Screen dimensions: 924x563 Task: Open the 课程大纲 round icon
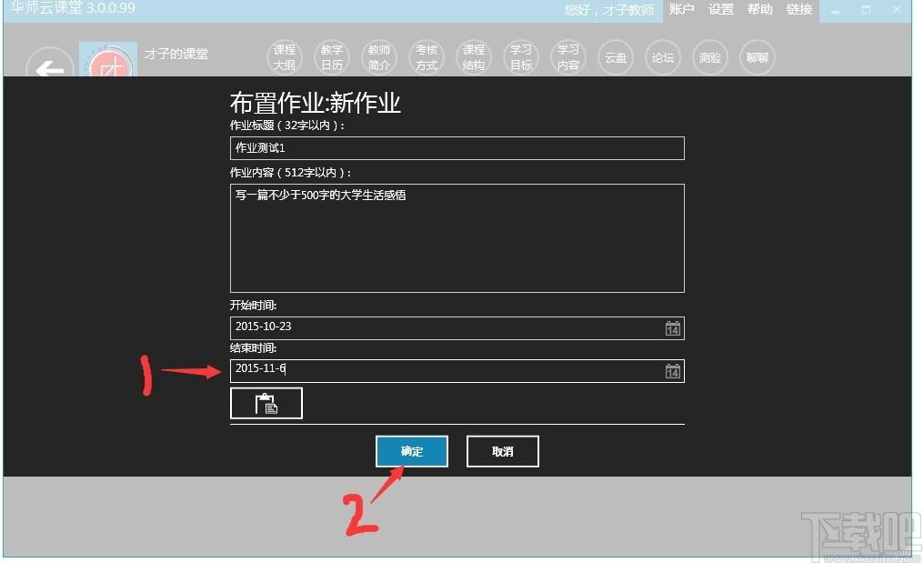point(285,58)
